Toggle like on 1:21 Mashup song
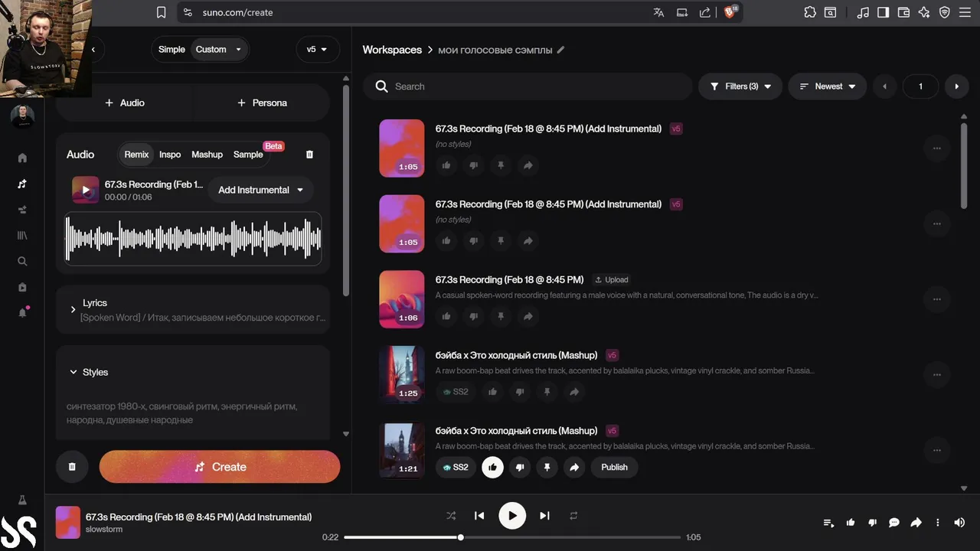Image resolution: width=980 pixels, height=551 pixels. 492,468
